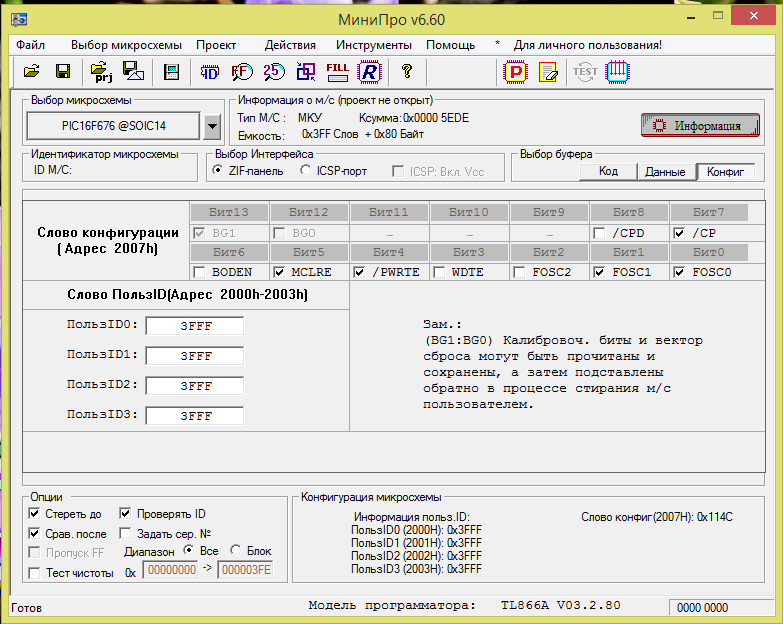This screenshot has height=624, width=783.
Task: Click the config word value 0x114C
Action: (x=715, y=517)
